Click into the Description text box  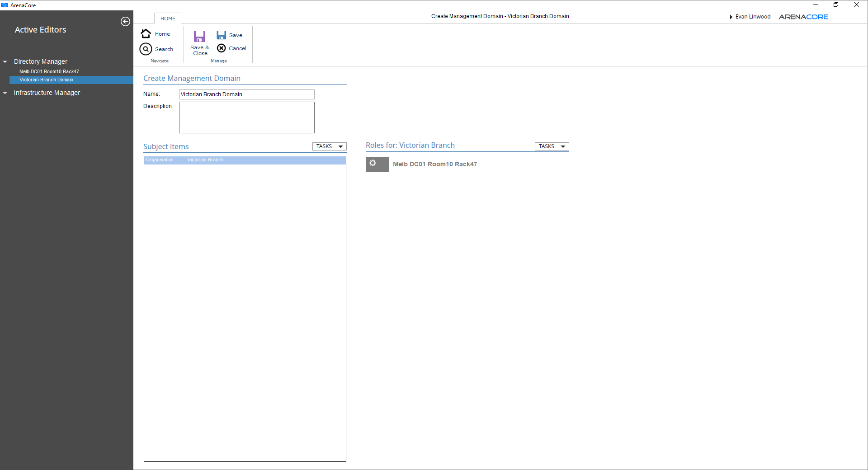[246, 117]
